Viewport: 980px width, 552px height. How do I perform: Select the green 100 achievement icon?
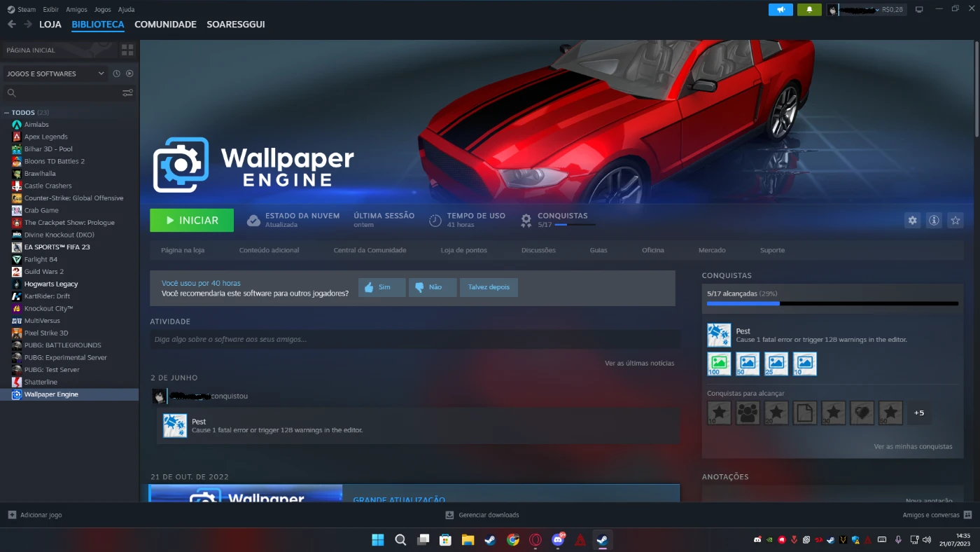719,364
